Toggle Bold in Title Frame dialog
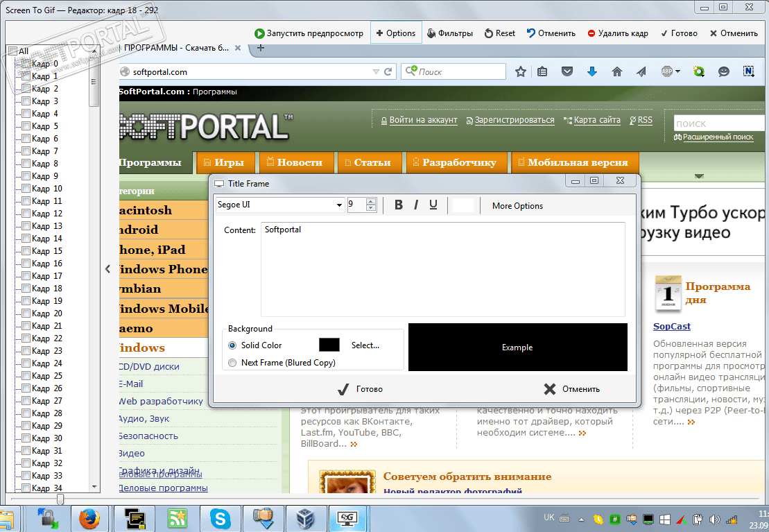769x532 pixels. 398,205
